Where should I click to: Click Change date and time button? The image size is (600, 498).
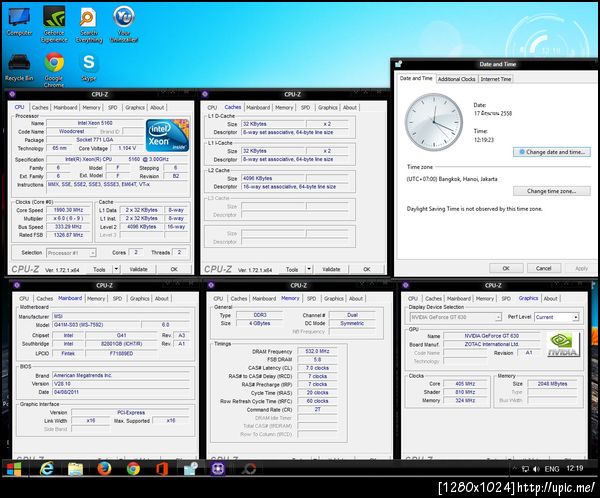click(551, 152)
